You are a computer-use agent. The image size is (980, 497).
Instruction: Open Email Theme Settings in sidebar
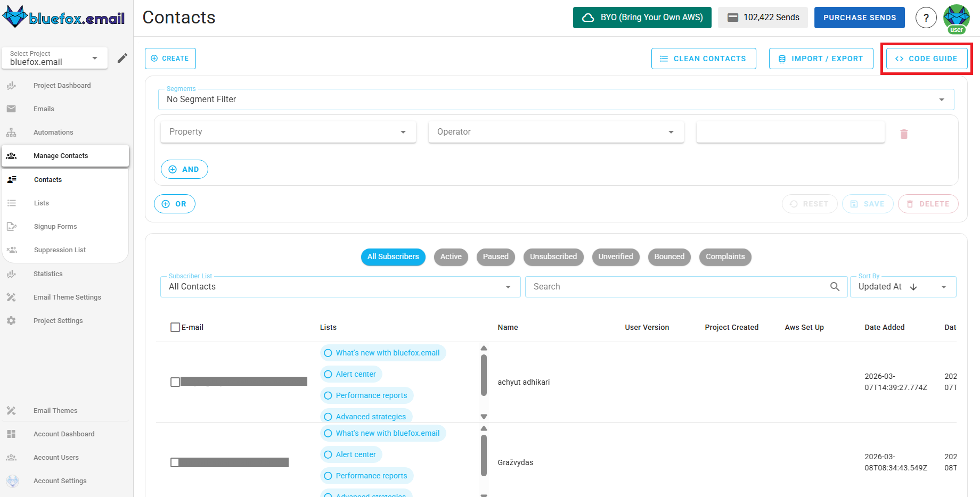67,297
